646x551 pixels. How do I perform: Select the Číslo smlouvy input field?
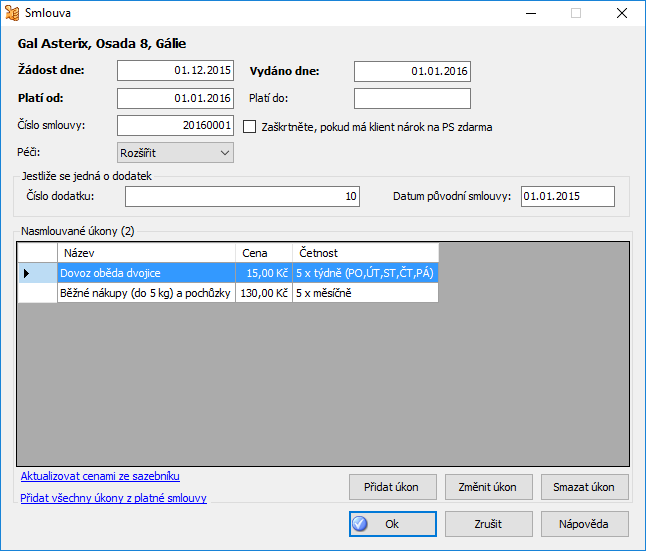pos(175,125)
